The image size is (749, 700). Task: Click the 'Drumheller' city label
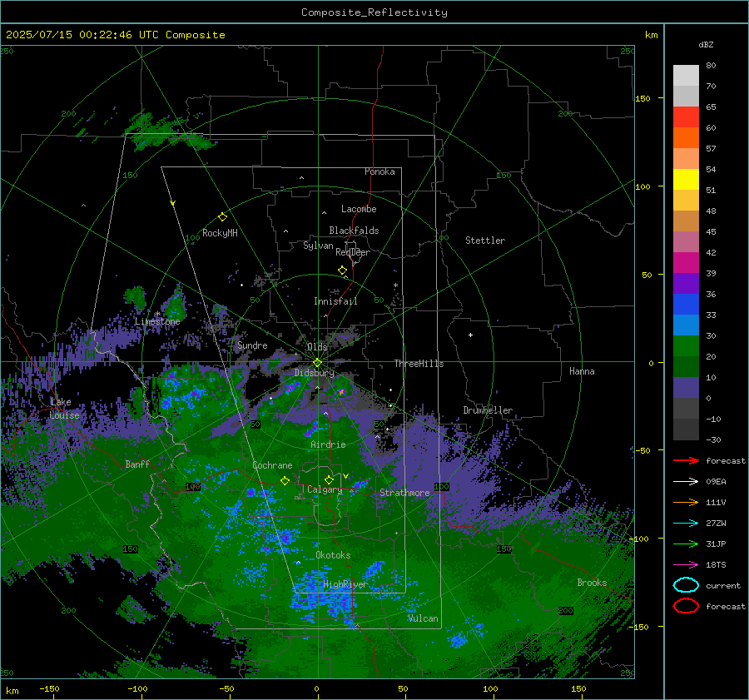(x=487, y=410)
